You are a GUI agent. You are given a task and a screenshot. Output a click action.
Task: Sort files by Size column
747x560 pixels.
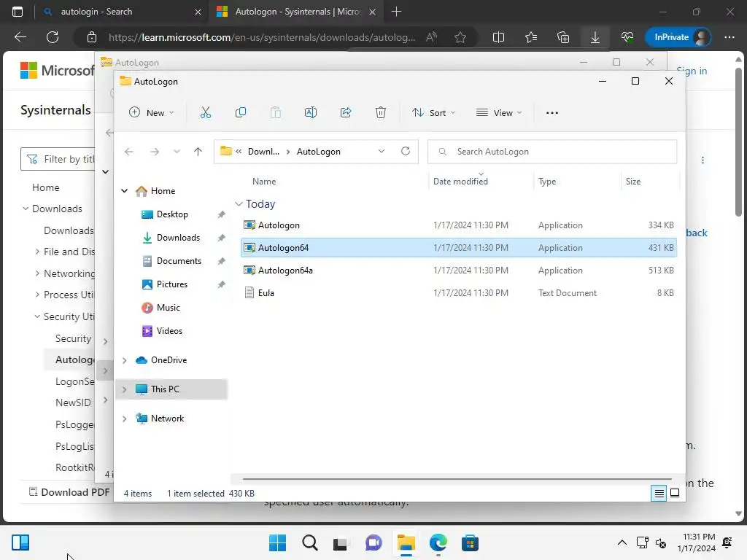click(x=632, y=182)
